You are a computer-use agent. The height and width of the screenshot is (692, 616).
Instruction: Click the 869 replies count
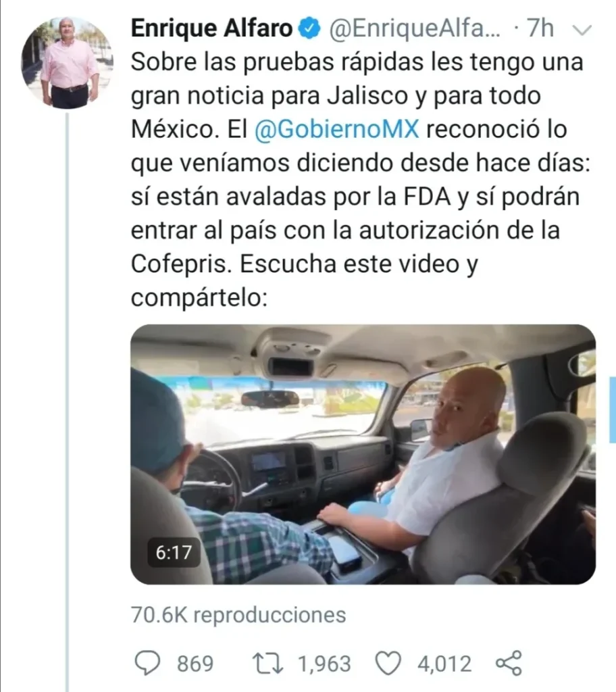pyautogui.click(x=195, y=664)
